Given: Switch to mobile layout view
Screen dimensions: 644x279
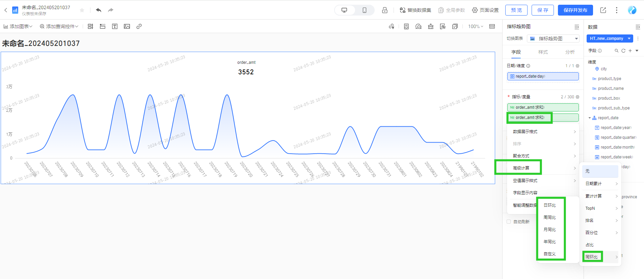Looking at the screenshot, I should pyautogui.click(x=365, y=10).
